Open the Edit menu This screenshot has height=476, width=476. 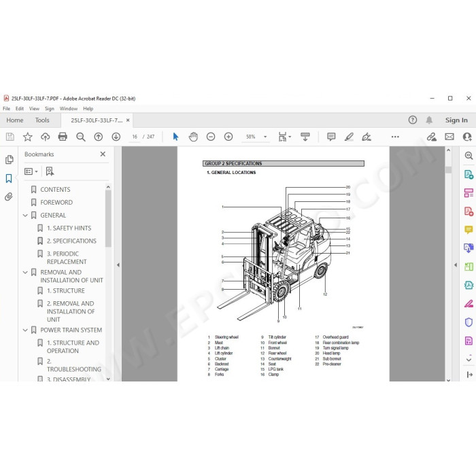click(20, 109)
